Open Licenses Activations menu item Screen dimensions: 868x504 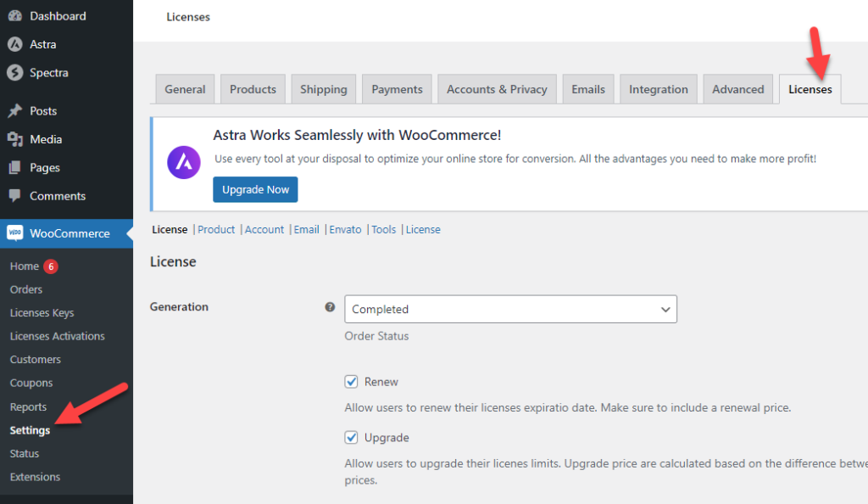(57, 336)
